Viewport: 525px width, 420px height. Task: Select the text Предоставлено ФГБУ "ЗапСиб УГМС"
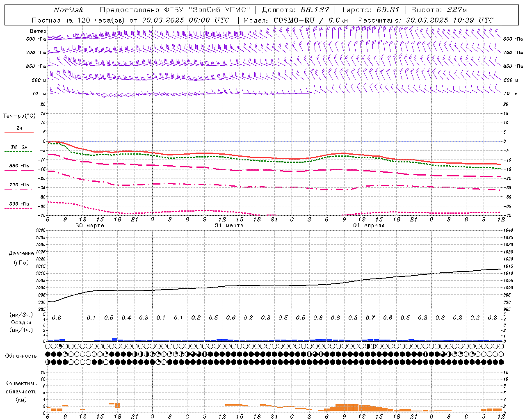click(175, 10)
